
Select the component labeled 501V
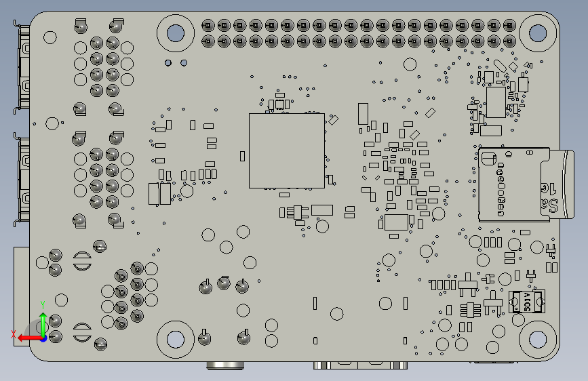click(527, 302)
